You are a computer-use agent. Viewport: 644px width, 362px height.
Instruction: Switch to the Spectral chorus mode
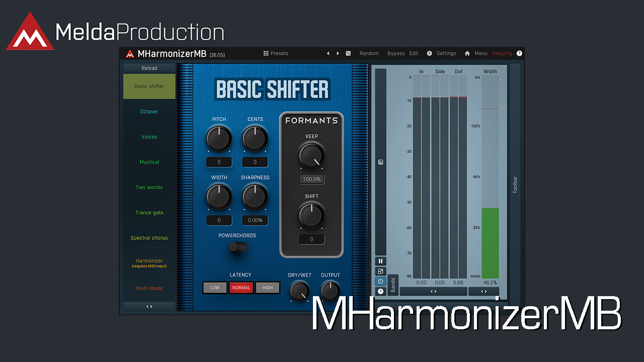point(149,238)
